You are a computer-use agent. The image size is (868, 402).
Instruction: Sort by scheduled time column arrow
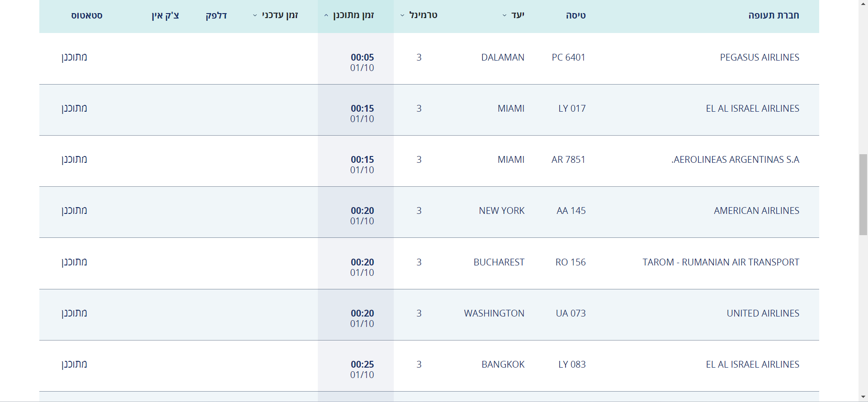326,16
